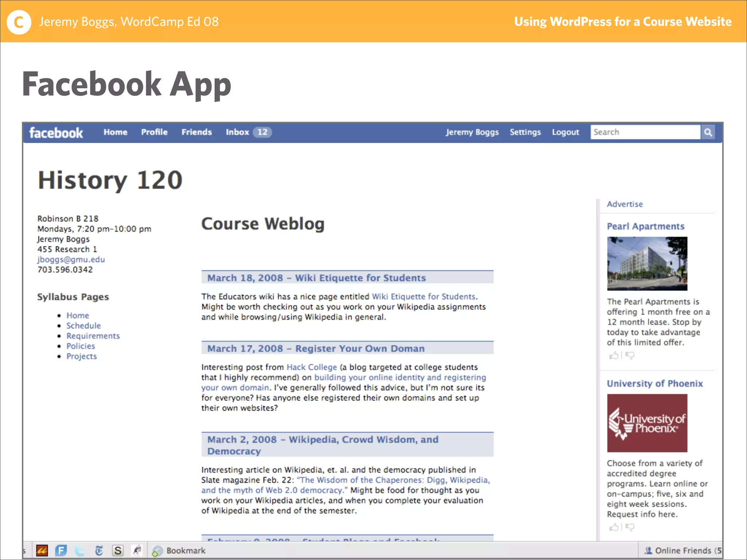The height and width of the screenshot is (560, 747).
Task: Open the walking figure app icon in bottom bar
Action: coord(137,551)
